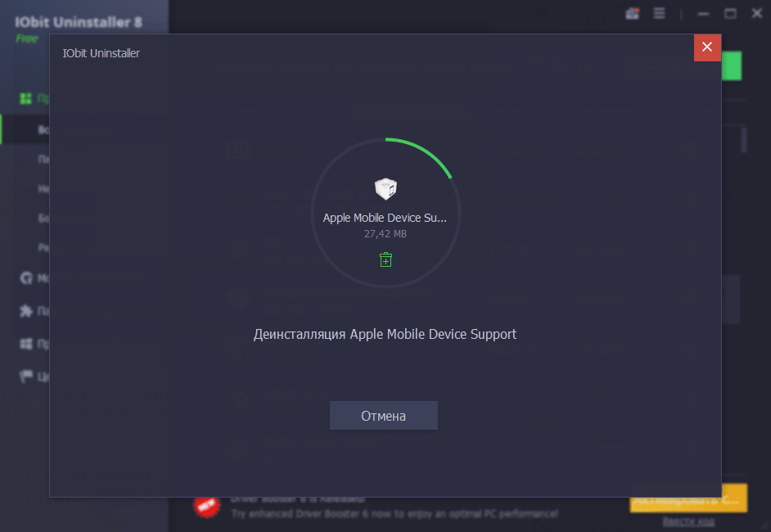Click the Windows apps sidebar icon
This screenshot has height=532, width=771.
tap(26, 344)
